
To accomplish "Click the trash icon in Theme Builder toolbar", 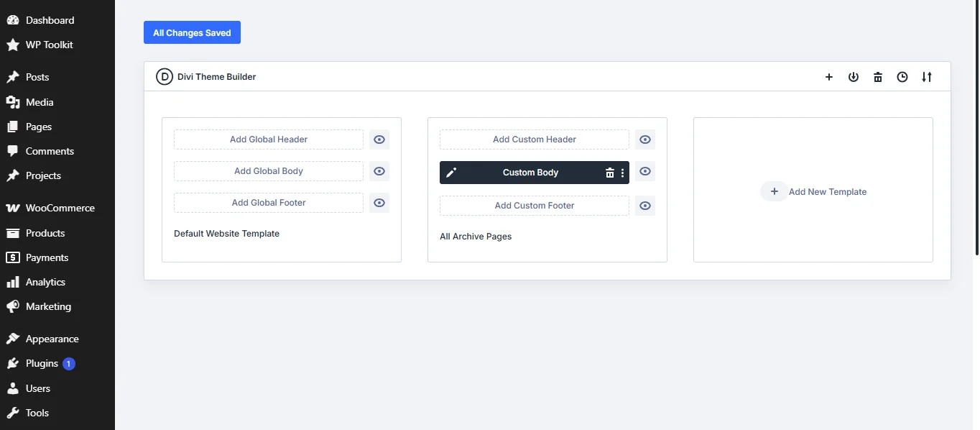I will coord(878,77).
